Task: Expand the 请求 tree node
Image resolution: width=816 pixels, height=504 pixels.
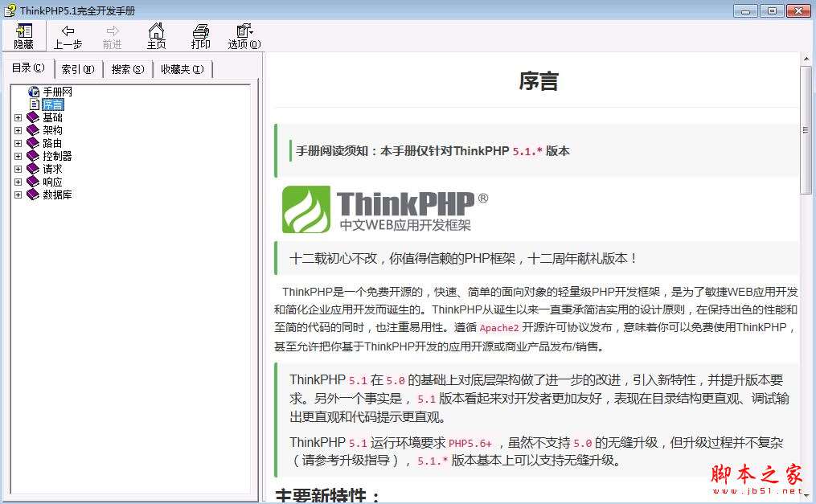Action: tap(18, 169)
